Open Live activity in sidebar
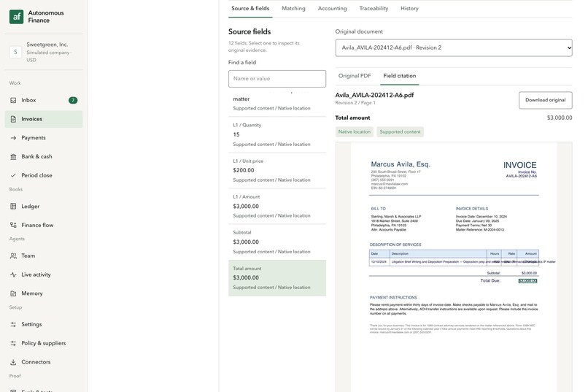Viewport: 588px width, 392px height. (44, 274)
